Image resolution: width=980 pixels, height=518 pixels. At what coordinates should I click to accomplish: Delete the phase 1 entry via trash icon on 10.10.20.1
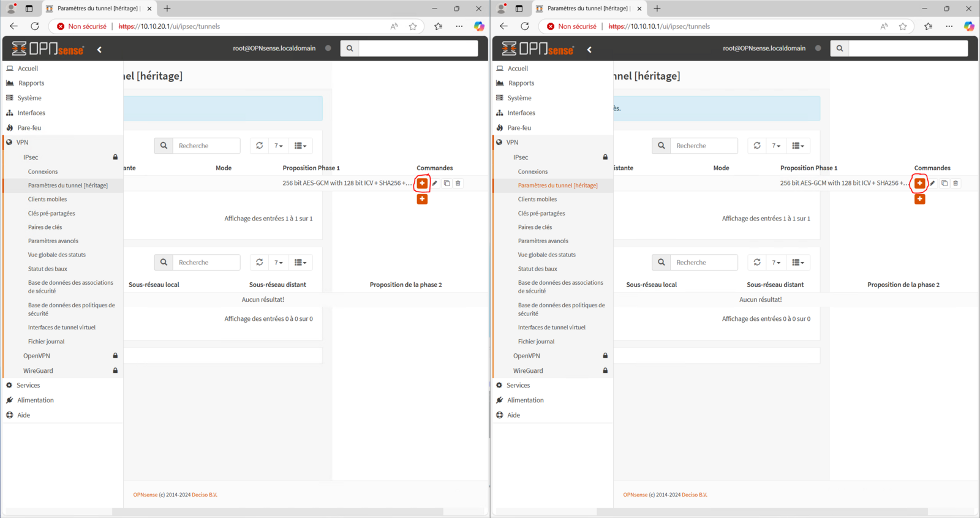[458, 183]
